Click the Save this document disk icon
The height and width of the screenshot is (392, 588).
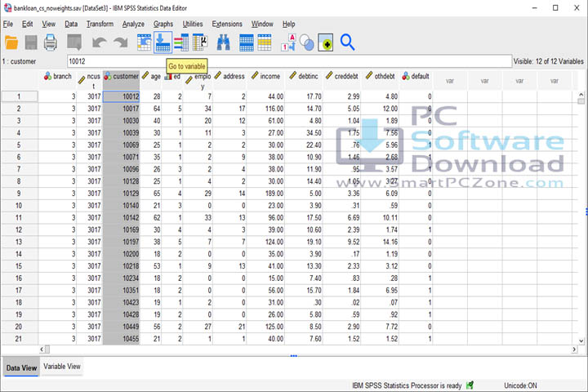click(31, 42)
